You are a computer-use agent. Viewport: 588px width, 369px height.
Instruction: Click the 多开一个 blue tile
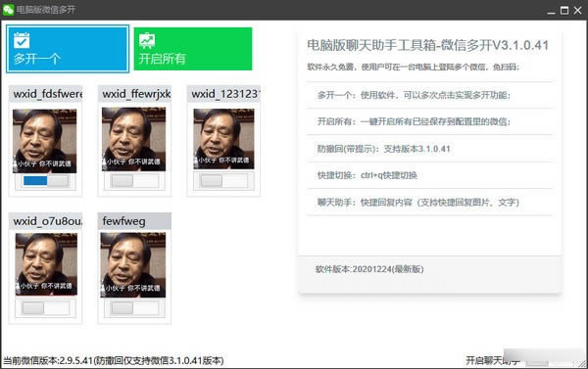click(x=68, y=49)
